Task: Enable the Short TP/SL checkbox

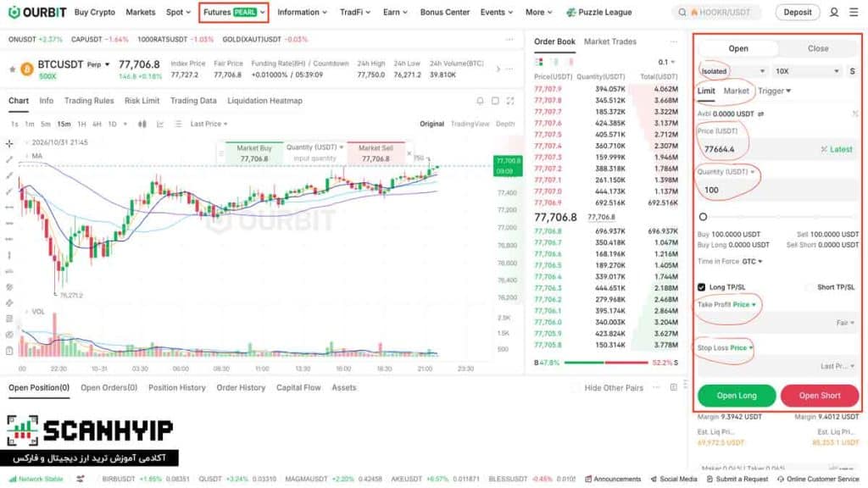Action: pyautogui.click(x=810, y=287)
